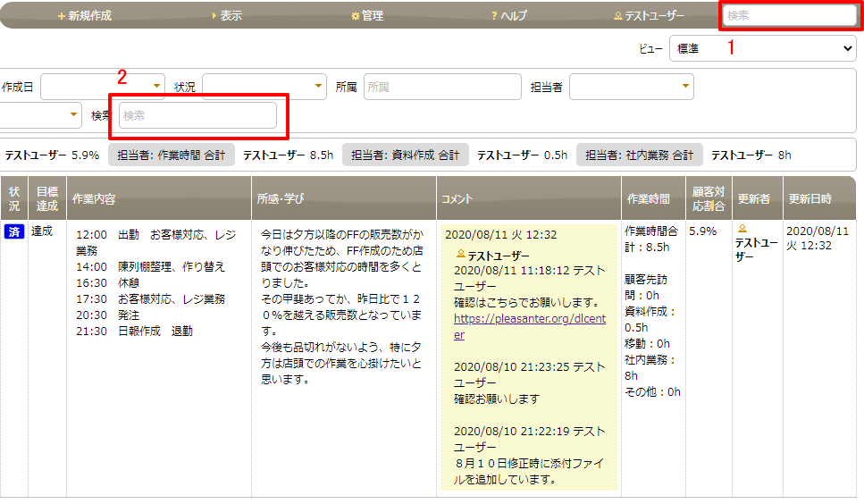This screenshot has height=504, width=864.
Task: Expand the 担当者 filter dropdown
Action: [x=632, y=87]
